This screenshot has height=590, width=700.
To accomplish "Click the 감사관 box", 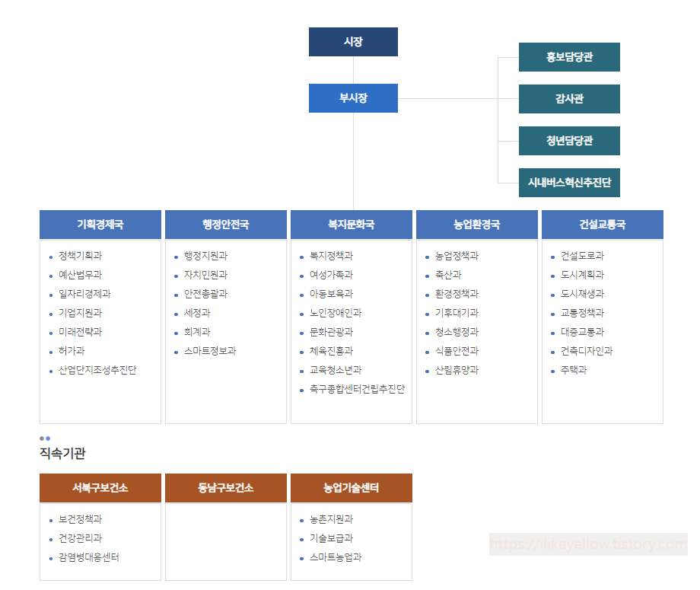I will (x=569, y=99).
